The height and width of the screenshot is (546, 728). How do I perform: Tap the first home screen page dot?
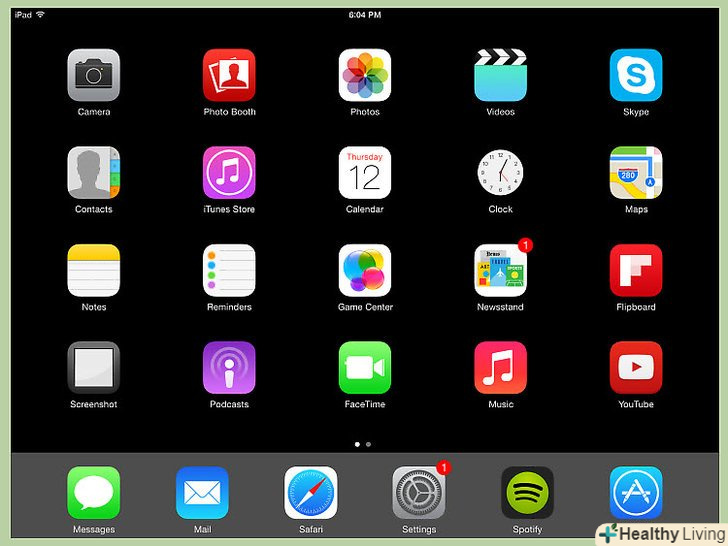click(x=357, y=444)
